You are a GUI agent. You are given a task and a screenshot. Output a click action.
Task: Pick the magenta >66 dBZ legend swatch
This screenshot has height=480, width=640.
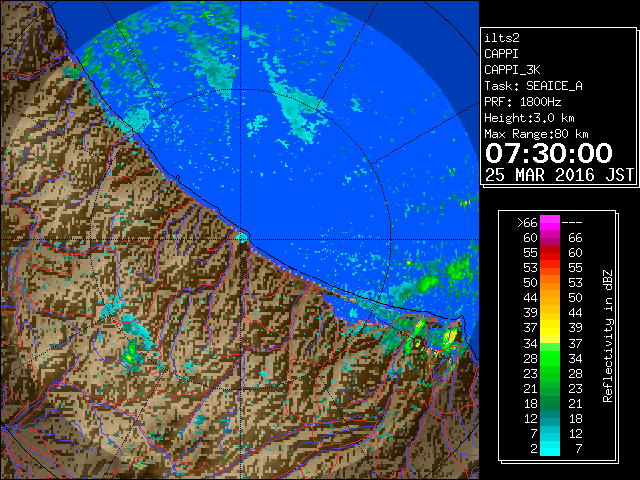click(550, 223)
